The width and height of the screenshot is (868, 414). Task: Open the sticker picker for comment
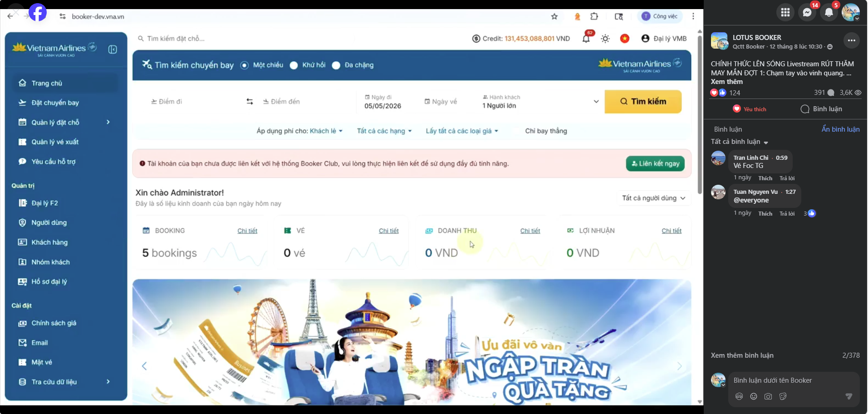tap(783, 396)
